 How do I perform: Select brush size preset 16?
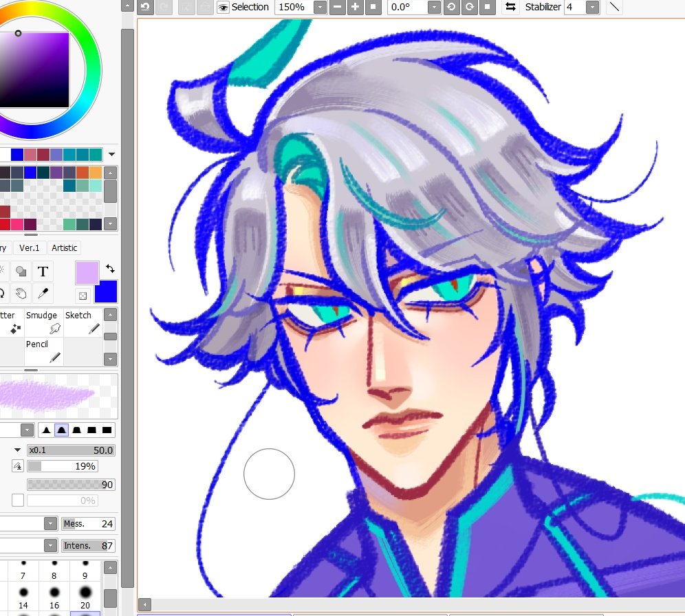click(54, 596)
